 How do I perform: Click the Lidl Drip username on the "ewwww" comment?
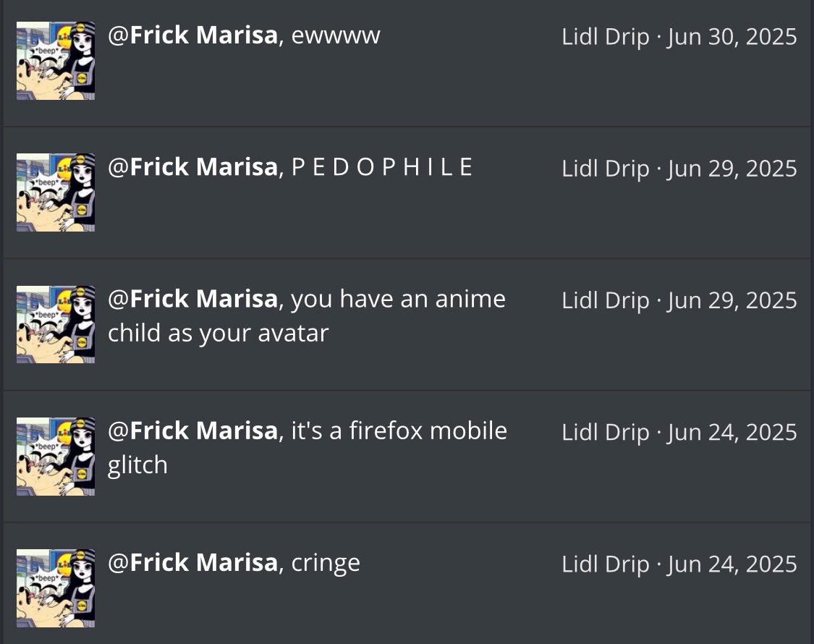point(605,37)
